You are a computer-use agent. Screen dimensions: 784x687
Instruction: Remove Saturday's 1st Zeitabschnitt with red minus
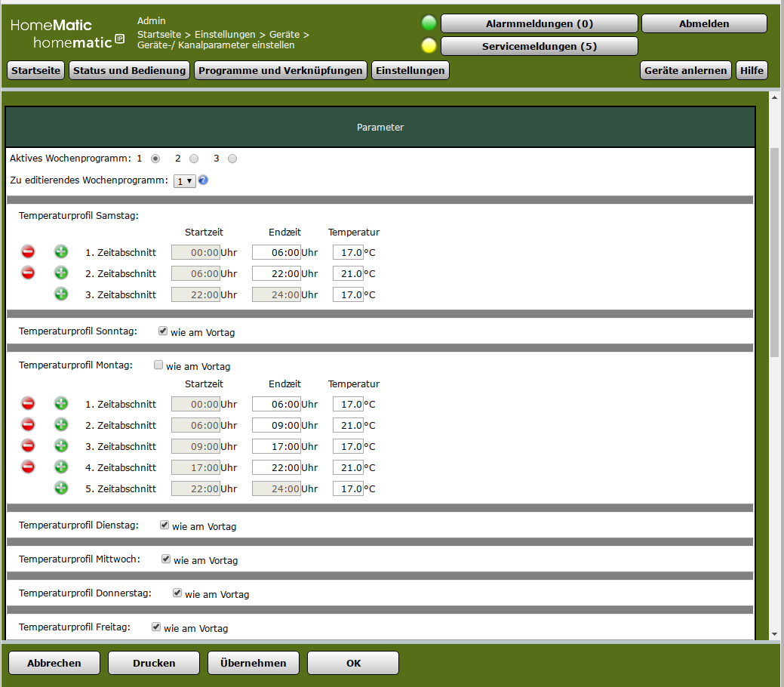click(x=28, y=251)
